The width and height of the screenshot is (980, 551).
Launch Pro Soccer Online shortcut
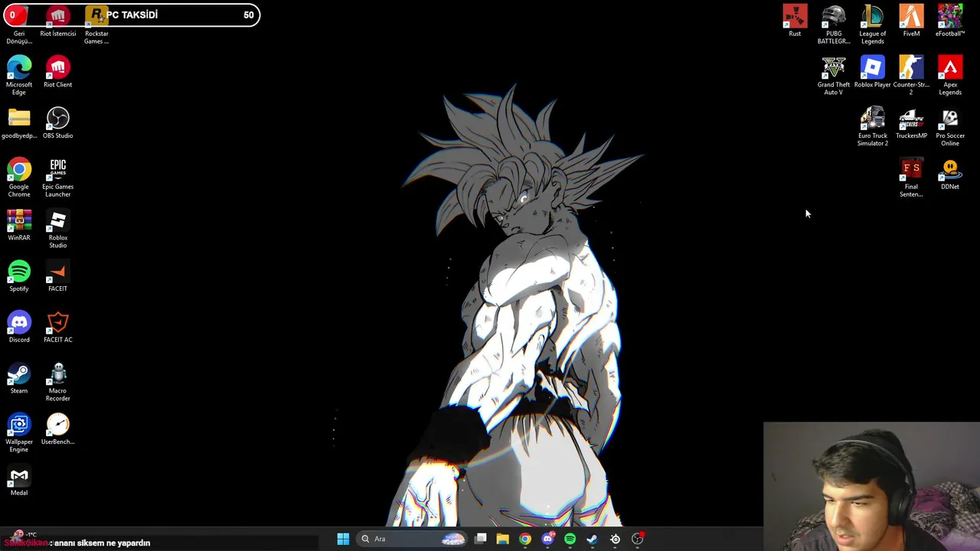(x=950, y=126)
